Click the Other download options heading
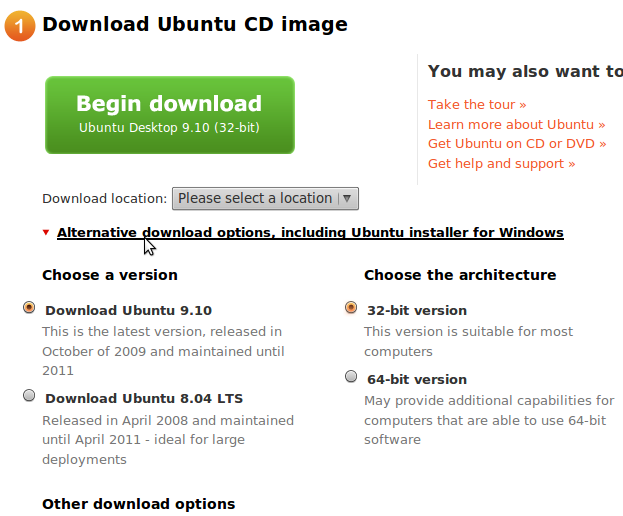Screen dimensions: 623x516 coord(139,504)
